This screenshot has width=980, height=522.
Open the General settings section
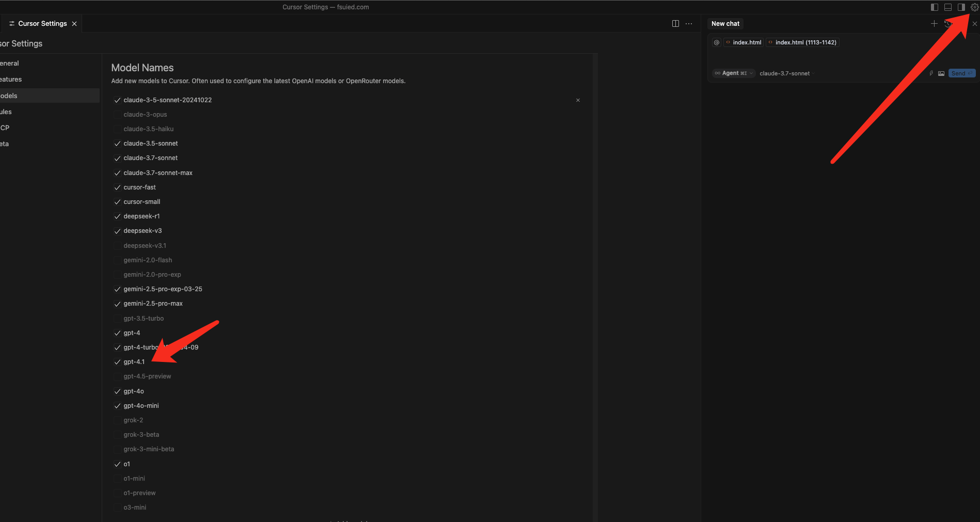click(50, 64)
